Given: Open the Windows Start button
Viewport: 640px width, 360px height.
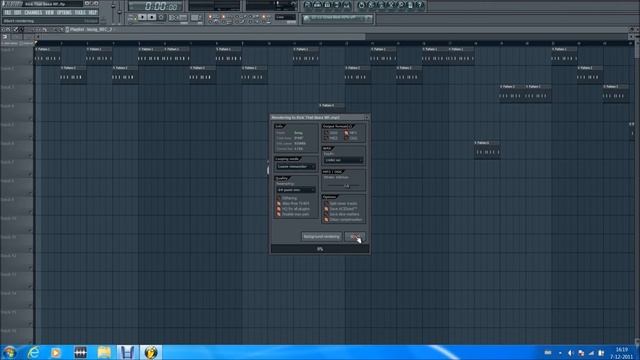Looking at the screenshot, I should (x=9, y=352).
